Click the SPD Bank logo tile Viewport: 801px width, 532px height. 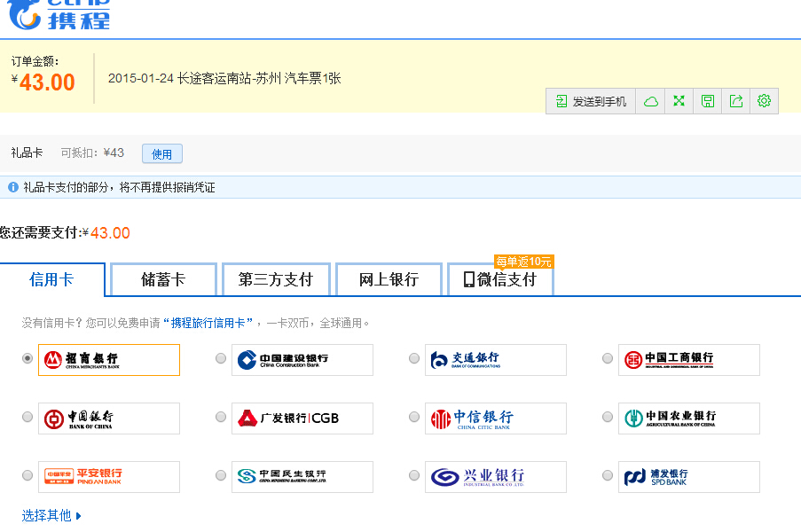689,477
